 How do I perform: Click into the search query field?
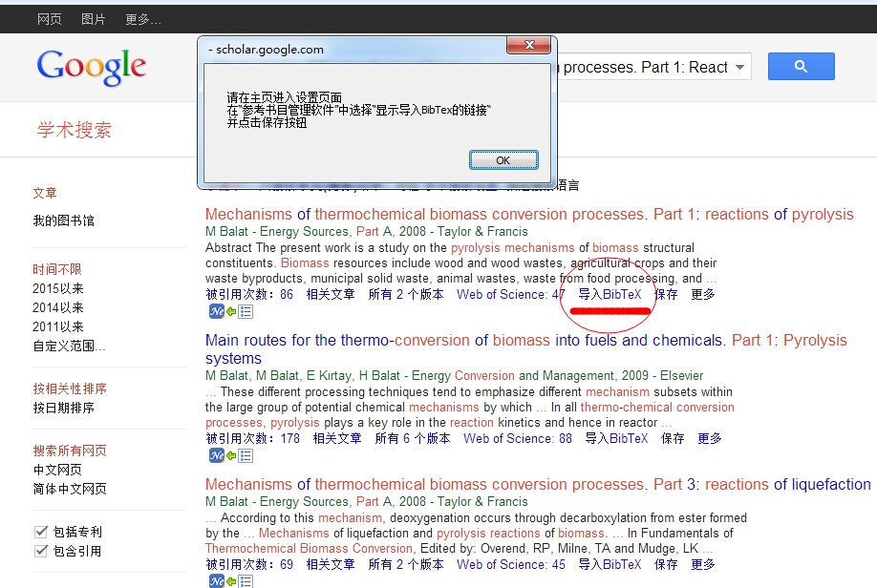coord(643,67)
